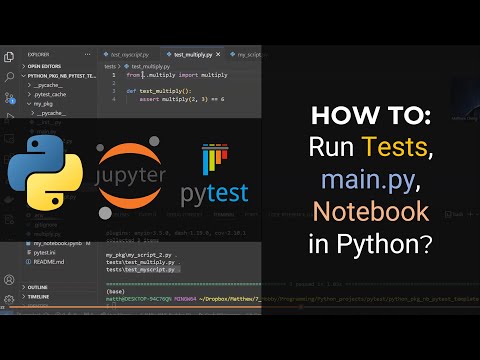Click the MINGW64 text in terminal

point(185,299)
